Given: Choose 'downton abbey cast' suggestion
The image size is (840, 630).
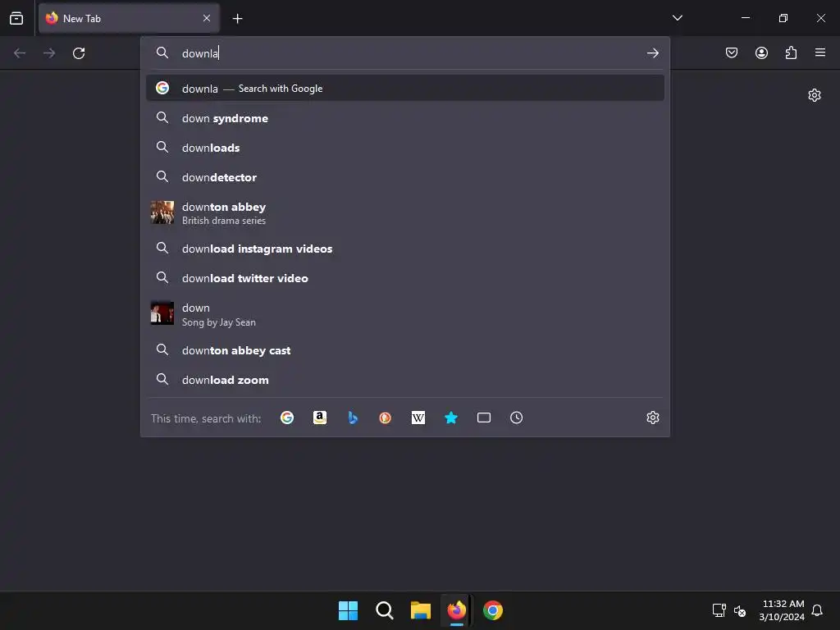Looking at the screenshot, I should (x=405, y=350).
